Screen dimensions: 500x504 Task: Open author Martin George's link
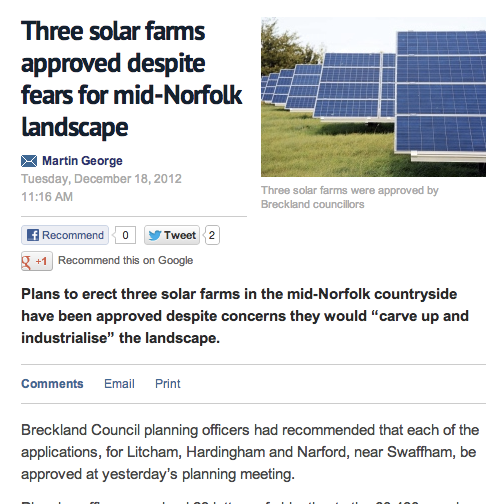(x=82, y=161)
